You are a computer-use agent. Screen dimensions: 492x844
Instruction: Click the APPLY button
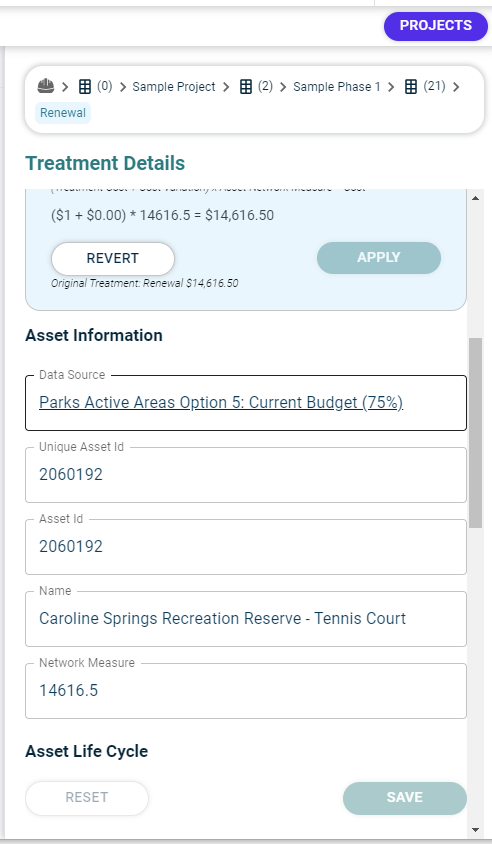click(378, 257)
